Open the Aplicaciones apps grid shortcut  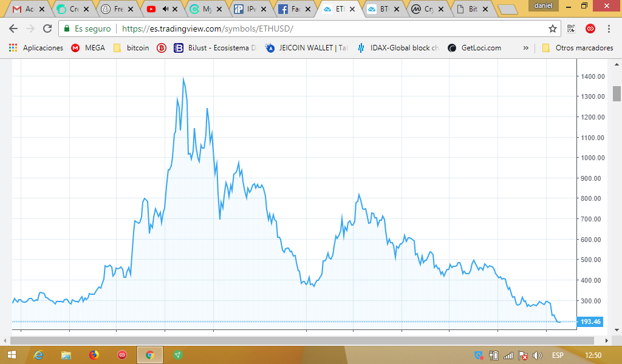(x=36, y=48)
